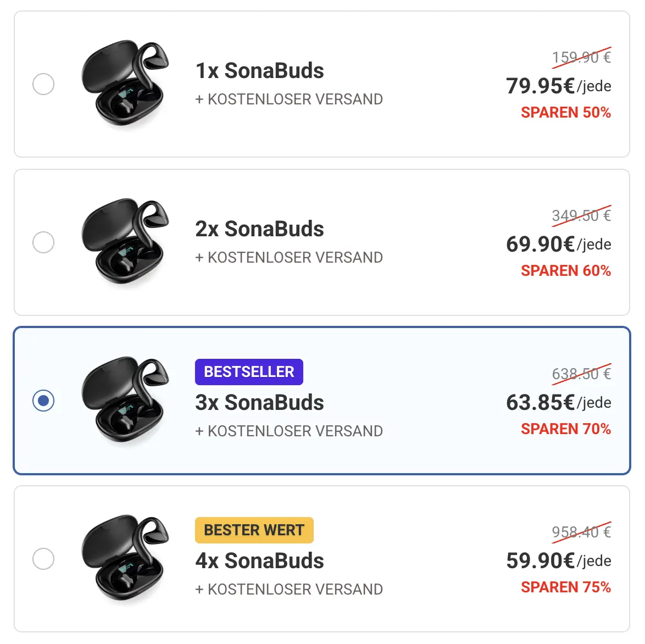Select the 1x SonaBuds radio button
645x644 pixels.
coord(43,84)
